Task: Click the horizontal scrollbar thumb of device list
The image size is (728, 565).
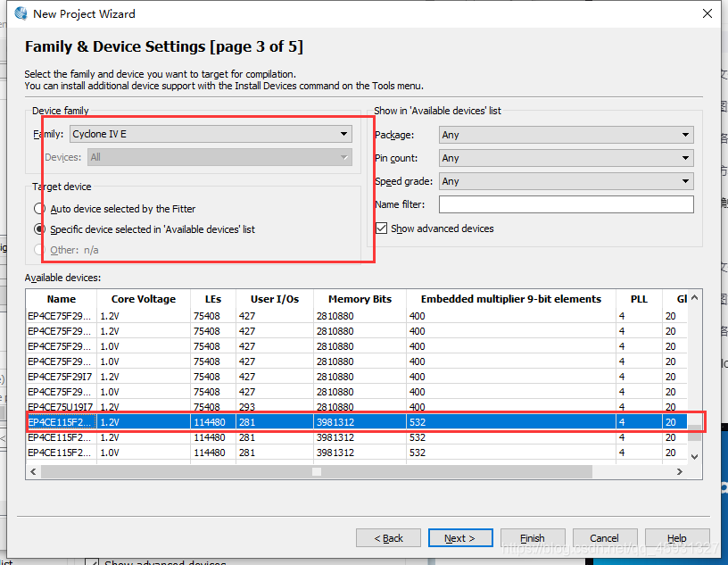Action: (x=317, y=471)
